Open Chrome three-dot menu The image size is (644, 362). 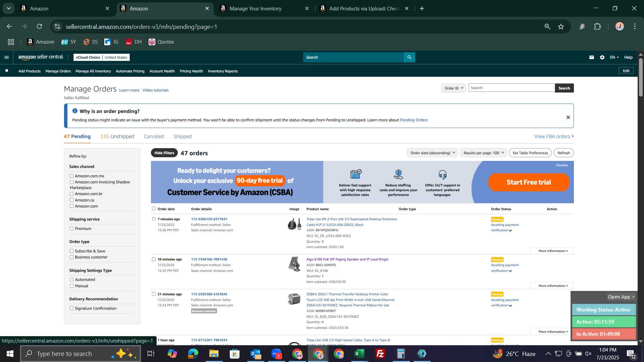click(x=635, y=26)
